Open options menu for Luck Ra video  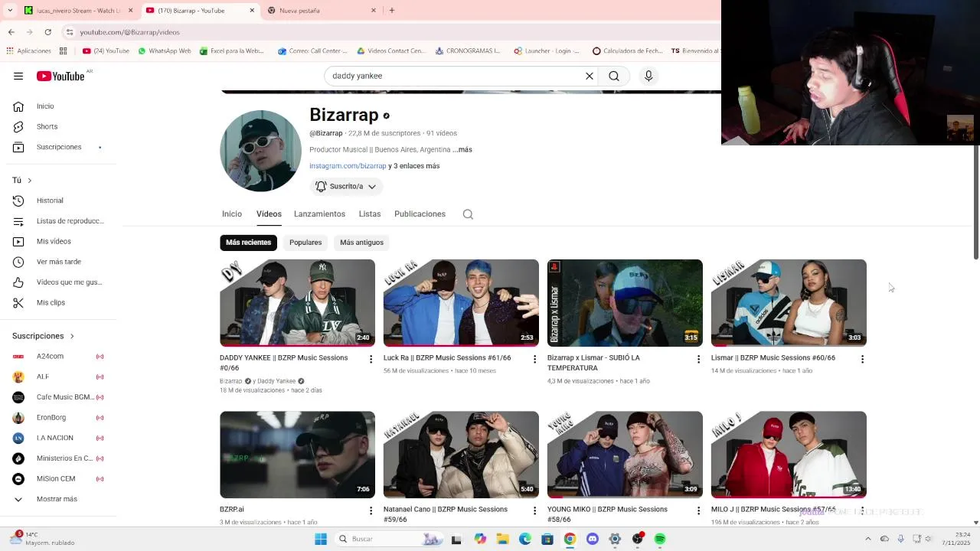pos(534,359)
